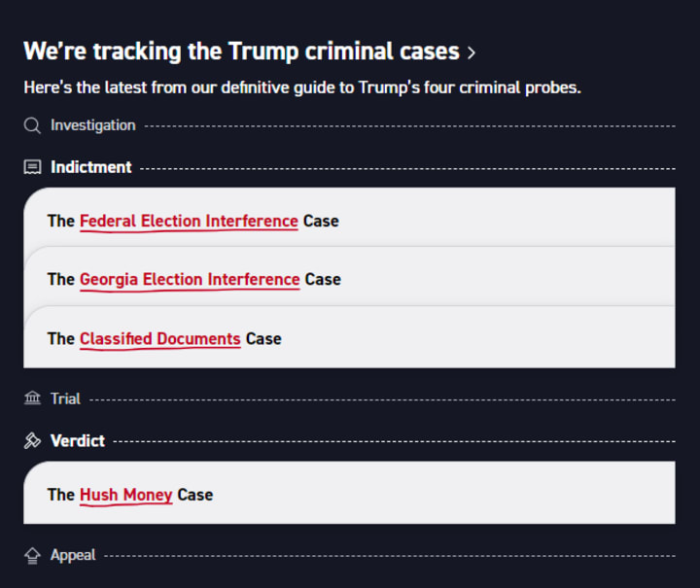Go to the Appeal stage label
Image resolution: width=700 pixels, height=588 pixels.
pyautogui.click(x=73, y=555)
